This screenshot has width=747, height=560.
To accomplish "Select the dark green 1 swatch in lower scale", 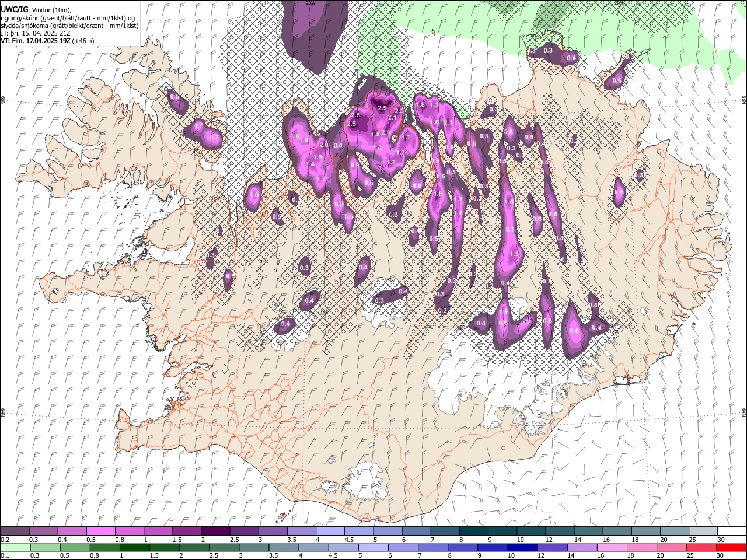I will click(x=135, y=548).
